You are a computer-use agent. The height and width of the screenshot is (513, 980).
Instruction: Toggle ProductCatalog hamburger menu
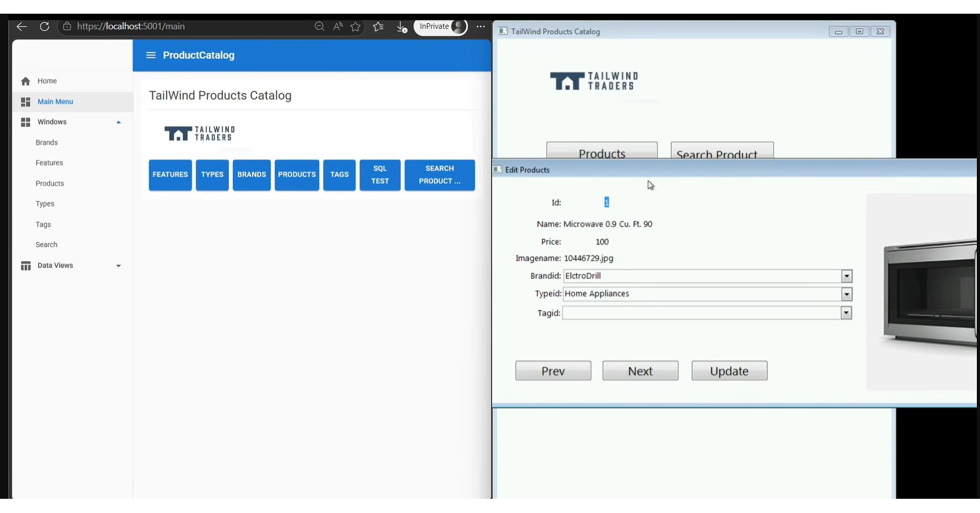[151, 55]
